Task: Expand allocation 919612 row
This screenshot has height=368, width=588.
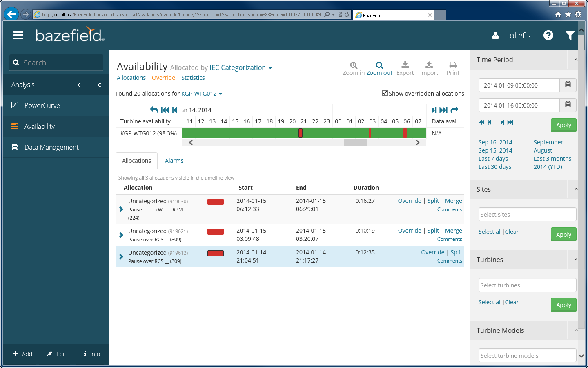Action: coord(121,257)
